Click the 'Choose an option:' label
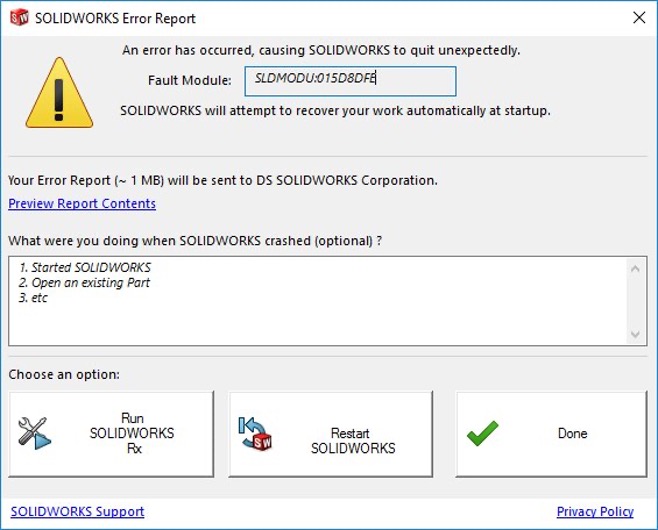The image size is (658, 530). (x=64, y=374)
